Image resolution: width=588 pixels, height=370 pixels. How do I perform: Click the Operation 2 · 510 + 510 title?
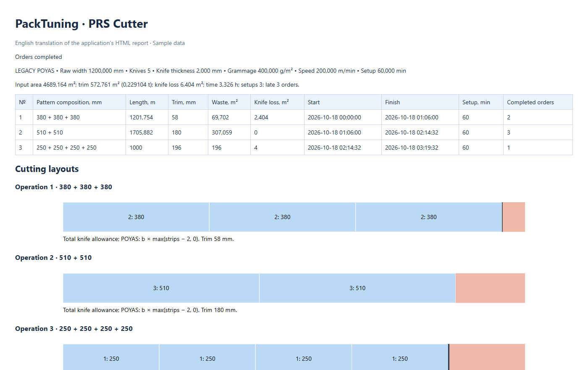click(x=53, y=258)
